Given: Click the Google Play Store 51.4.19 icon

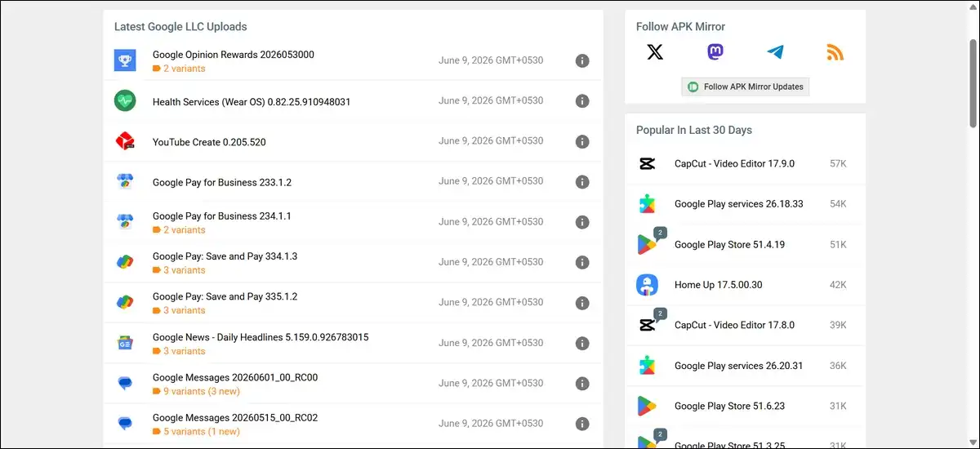Looking at the screenshot, I should 647,244.
